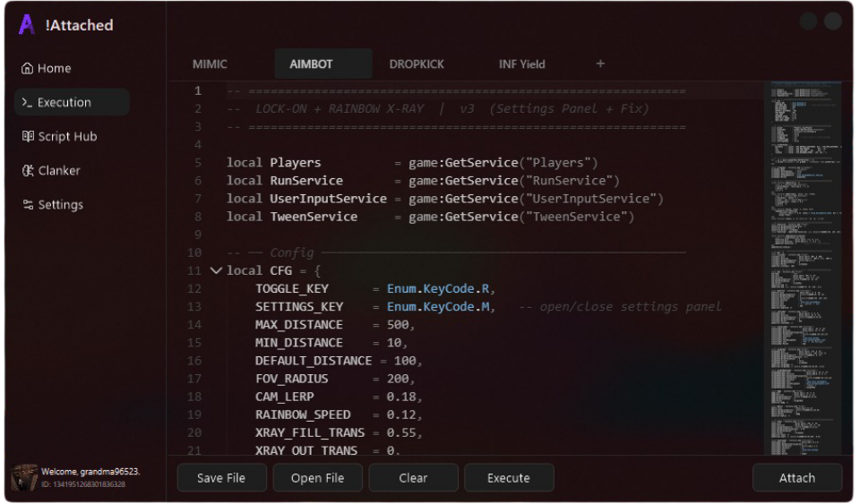Image resolution: width=859 pixels, height=504 pixels.
Task: Click the TOGGLE_KEY config line
Action: pos(374,288)
